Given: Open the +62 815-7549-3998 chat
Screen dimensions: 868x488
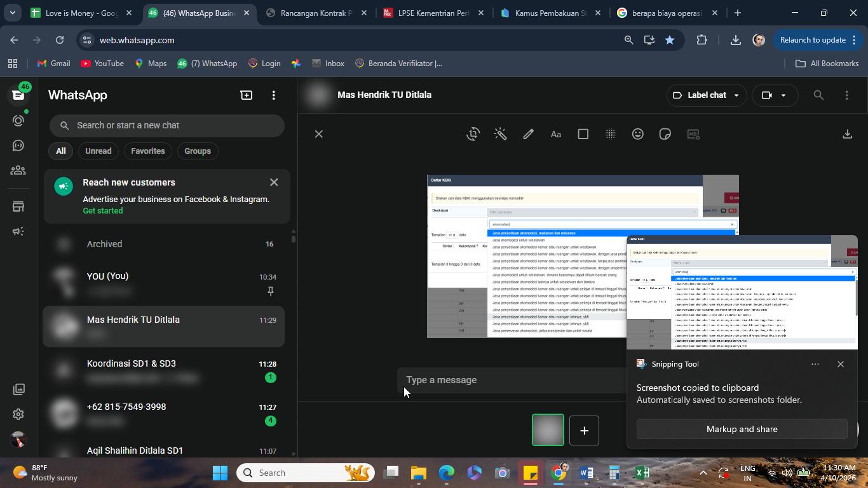Looking at the screenshot, I should (x=164, y=414).
